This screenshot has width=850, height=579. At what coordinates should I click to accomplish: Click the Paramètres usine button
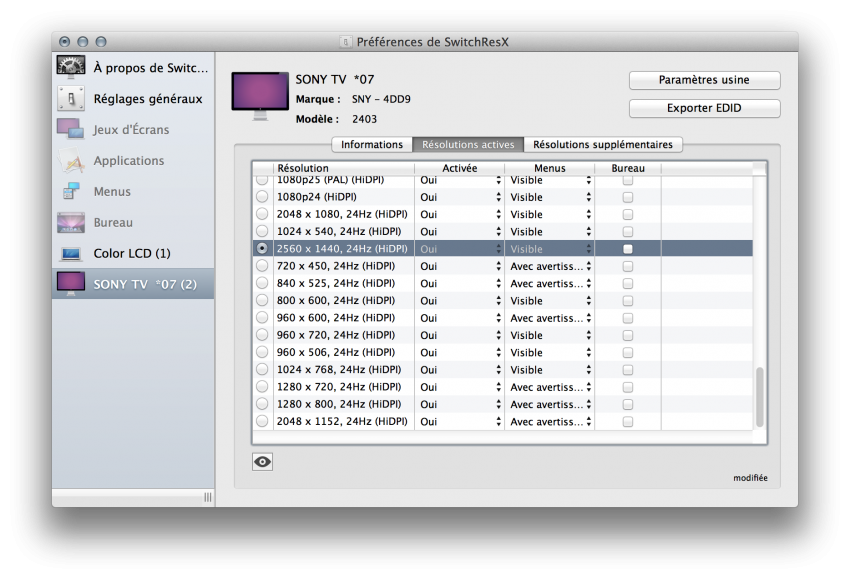click(x=705, y=80)
